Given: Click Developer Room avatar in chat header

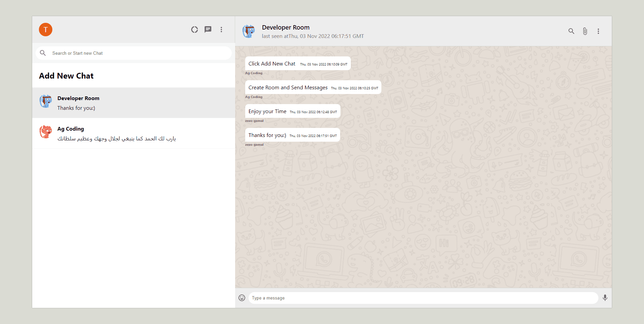Looking at the screenshot, I should pos(249,31).
